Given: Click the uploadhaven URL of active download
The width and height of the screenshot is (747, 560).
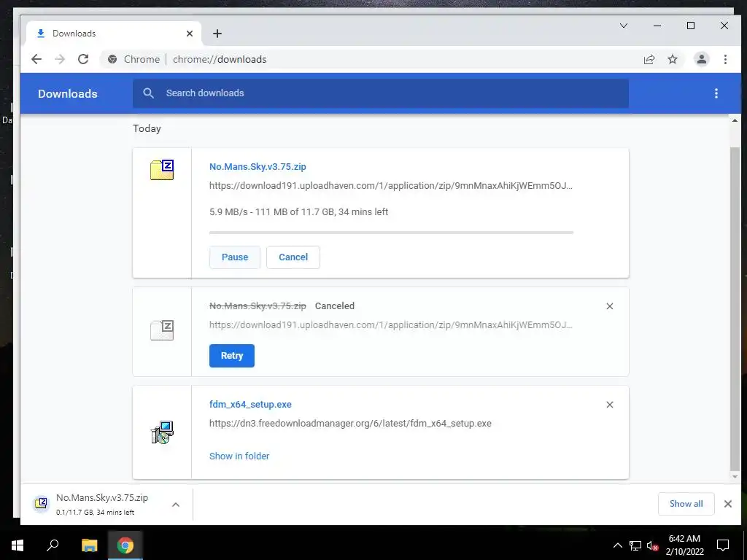Looking at the screenshot, I should pyautogui.click(x=391, y=186).
